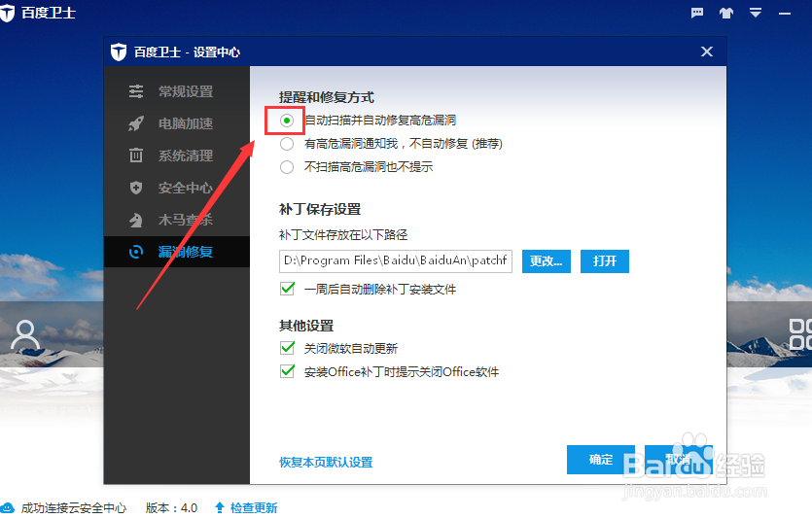
Task: Click the 版本：4.0 version text
Action: click(171, 508)
